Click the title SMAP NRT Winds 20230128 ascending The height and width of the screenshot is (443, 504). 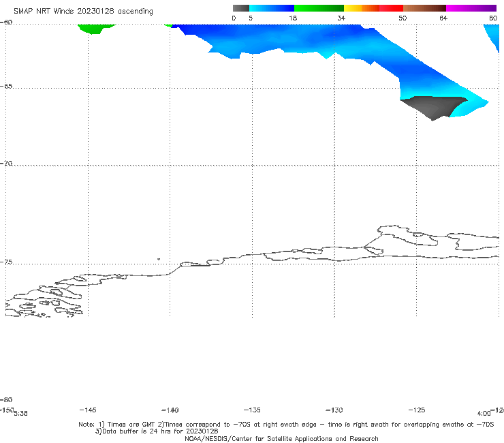click(x=83, y=12)
